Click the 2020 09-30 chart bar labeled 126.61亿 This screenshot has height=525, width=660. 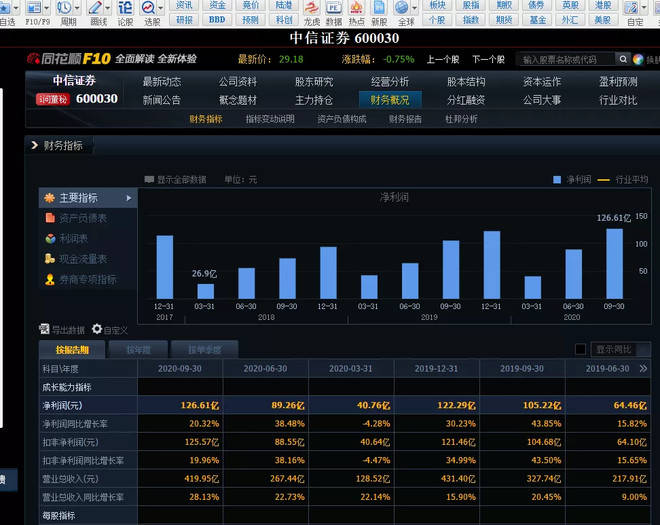614,264
